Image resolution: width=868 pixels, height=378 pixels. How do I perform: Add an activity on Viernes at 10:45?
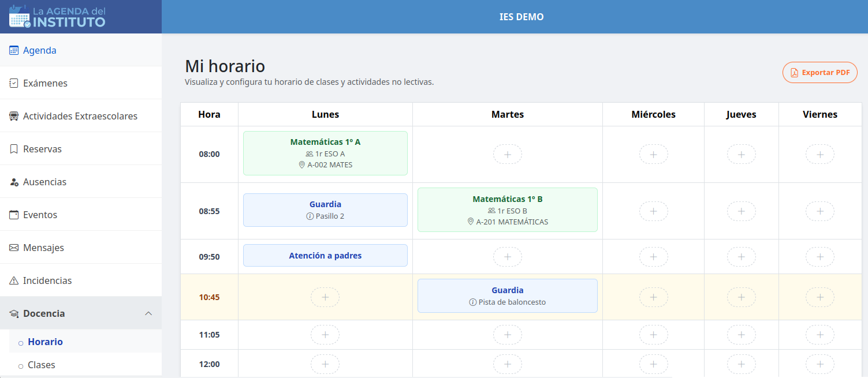(820, 297)
